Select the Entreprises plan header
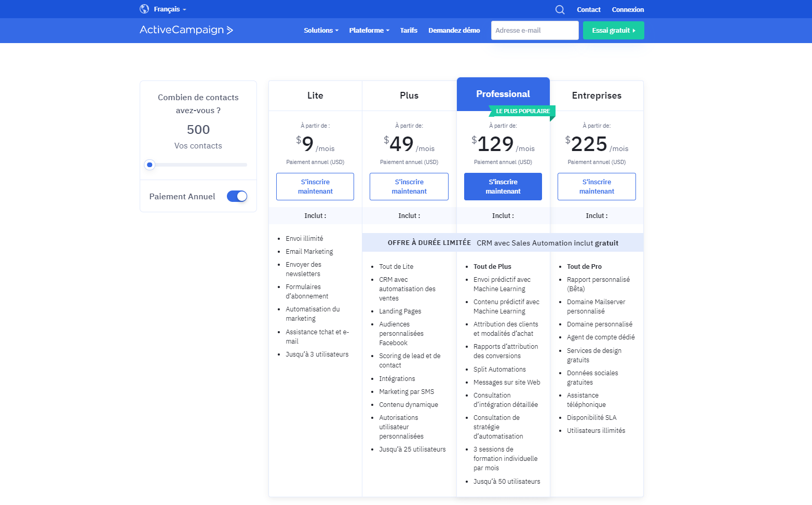812x505 pixels. point(597,95)
